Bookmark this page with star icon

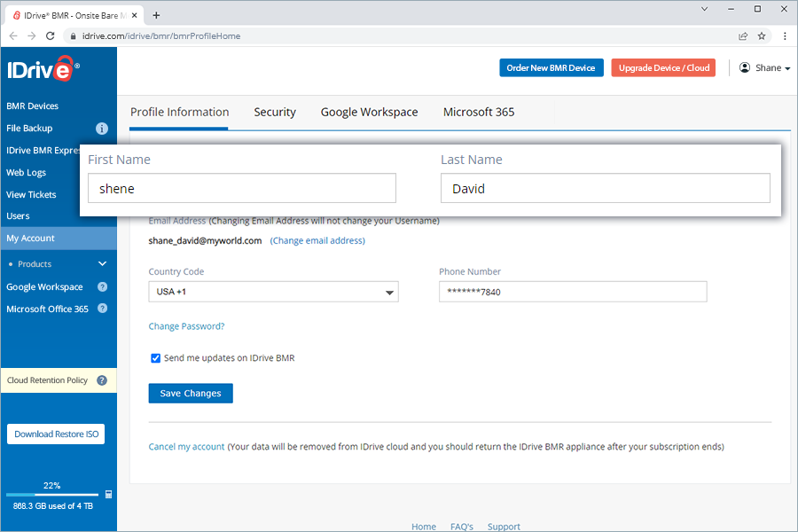762,36
